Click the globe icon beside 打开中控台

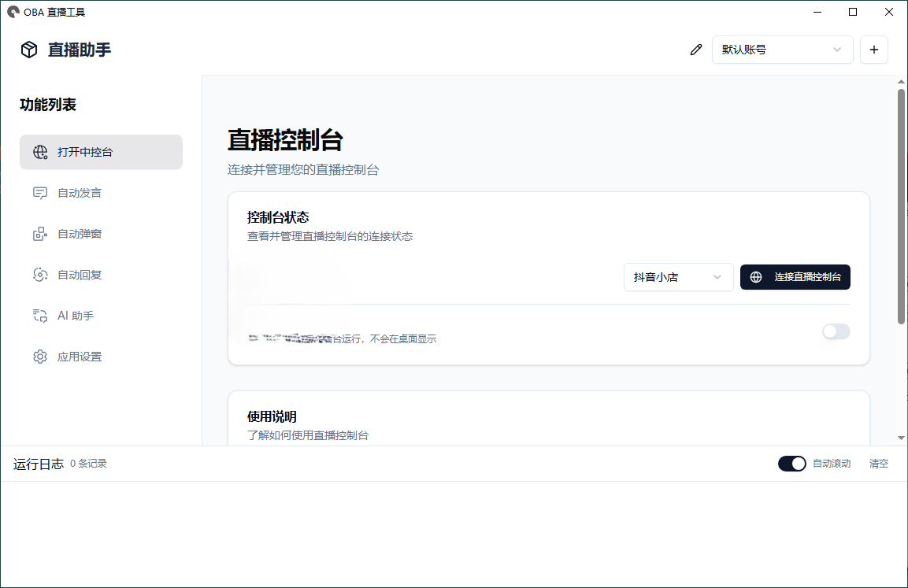[40, 152]
